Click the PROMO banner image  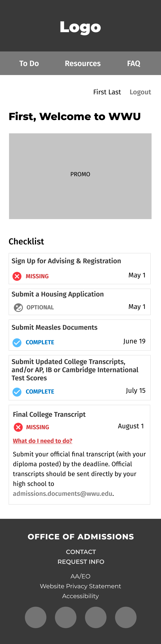point(80,176)
